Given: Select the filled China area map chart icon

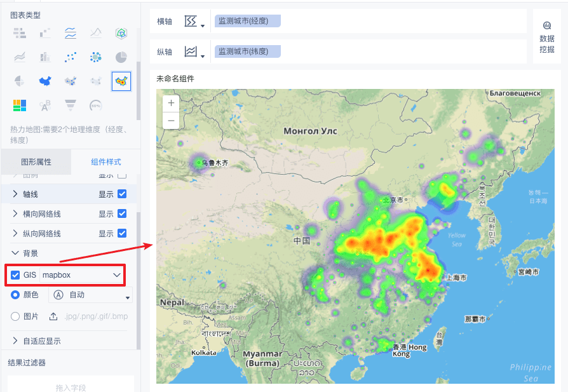Looking at the screenshot, I should pyautogui.click(x=45, y=81).
